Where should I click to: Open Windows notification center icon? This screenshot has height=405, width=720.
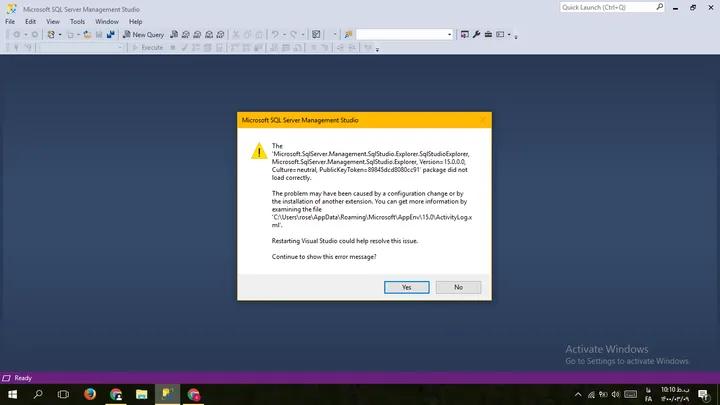coord(703,394)
